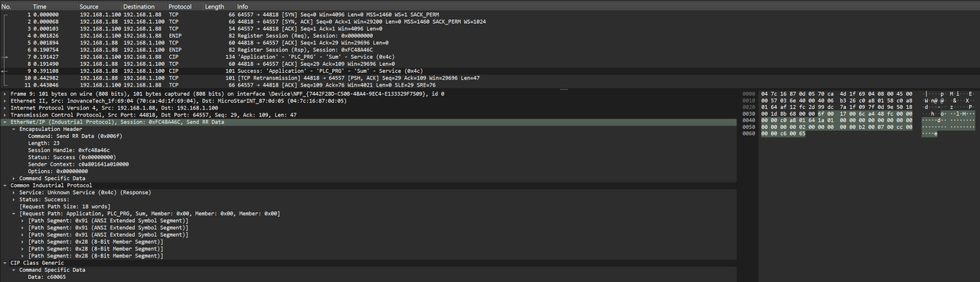Select packet 6 Register Session (Rsp)

point(490,50)
